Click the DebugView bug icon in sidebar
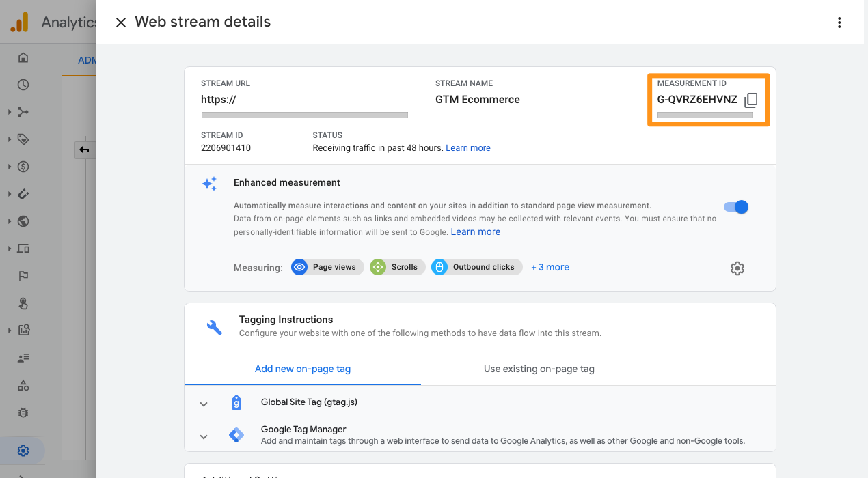This screenshot has height=478, width=868. [23, 412]
